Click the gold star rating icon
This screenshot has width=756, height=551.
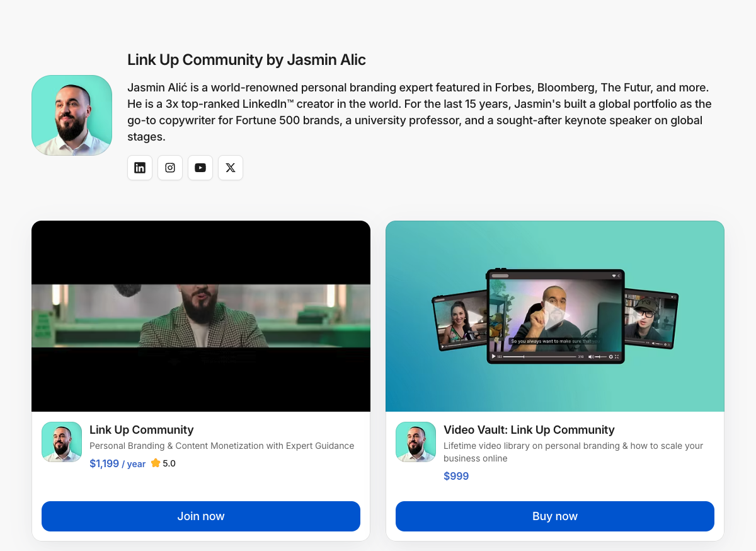point(155,463)
